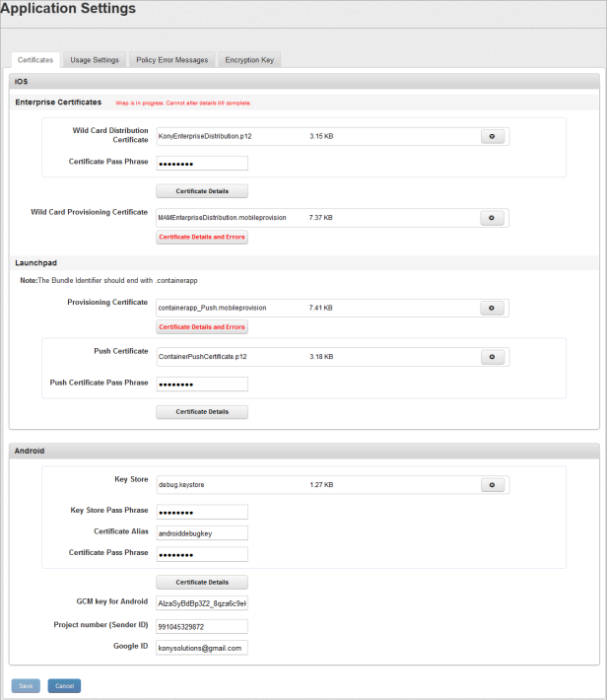
Task: Click the Push Certificate label
Action: pos(121,351)
